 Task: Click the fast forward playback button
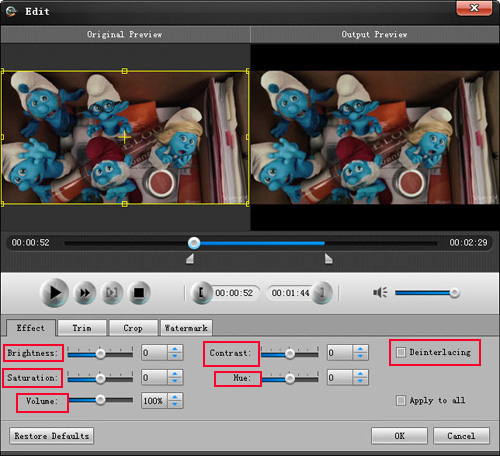click(85, 293)
